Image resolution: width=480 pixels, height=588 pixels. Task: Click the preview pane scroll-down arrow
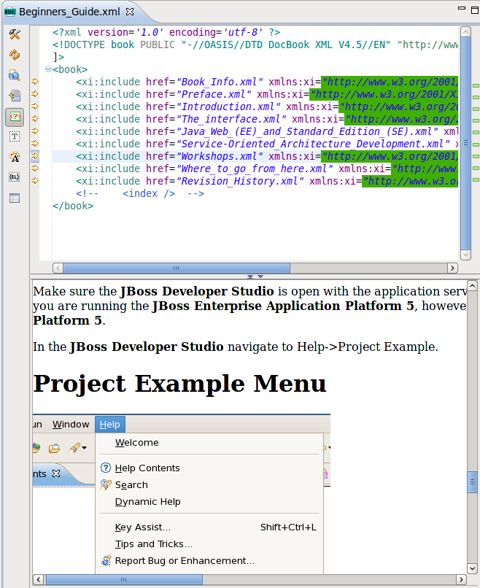coord(472,568)
